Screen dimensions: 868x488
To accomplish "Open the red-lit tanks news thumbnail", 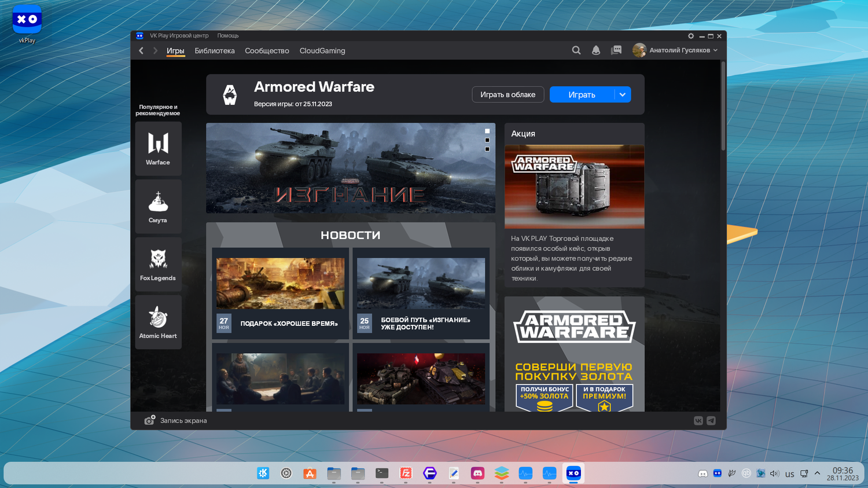I will [421, 379].
